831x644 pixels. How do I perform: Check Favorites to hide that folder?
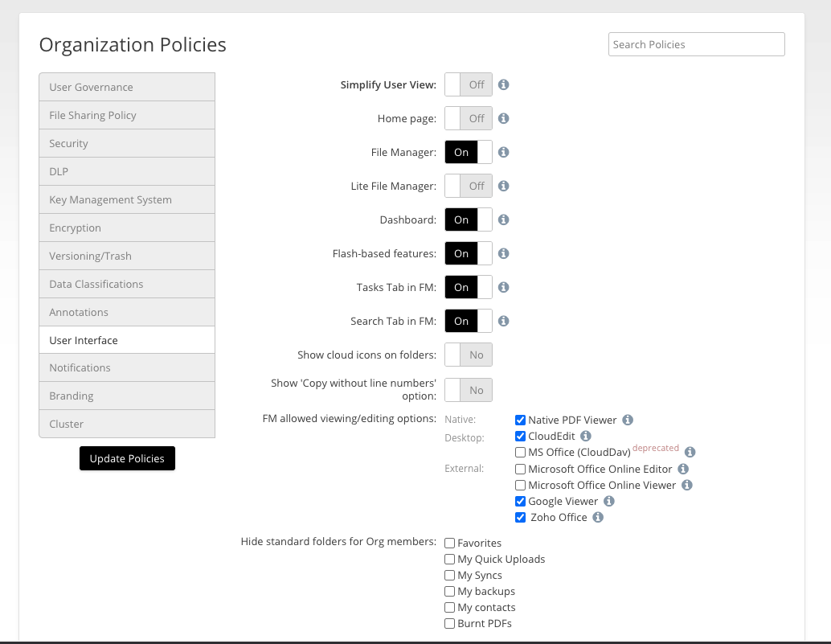click(x=449, y=544)
